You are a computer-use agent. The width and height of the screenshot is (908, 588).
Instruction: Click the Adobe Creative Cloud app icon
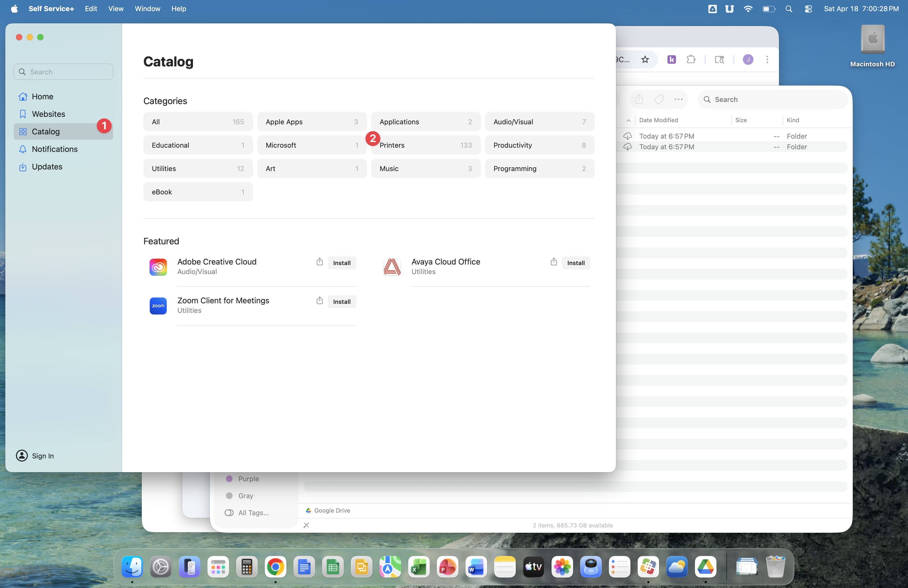[158, 267]
